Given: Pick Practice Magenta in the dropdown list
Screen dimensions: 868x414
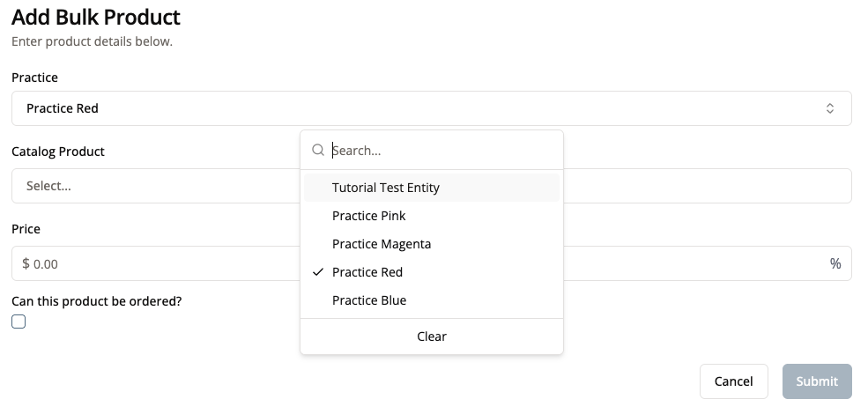Looking at the screenshot, I should (x=382, y=244).
